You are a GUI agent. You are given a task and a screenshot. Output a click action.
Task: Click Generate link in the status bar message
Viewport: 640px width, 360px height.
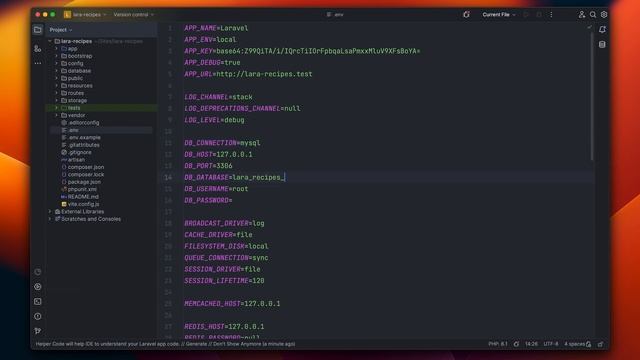[197, 344]
